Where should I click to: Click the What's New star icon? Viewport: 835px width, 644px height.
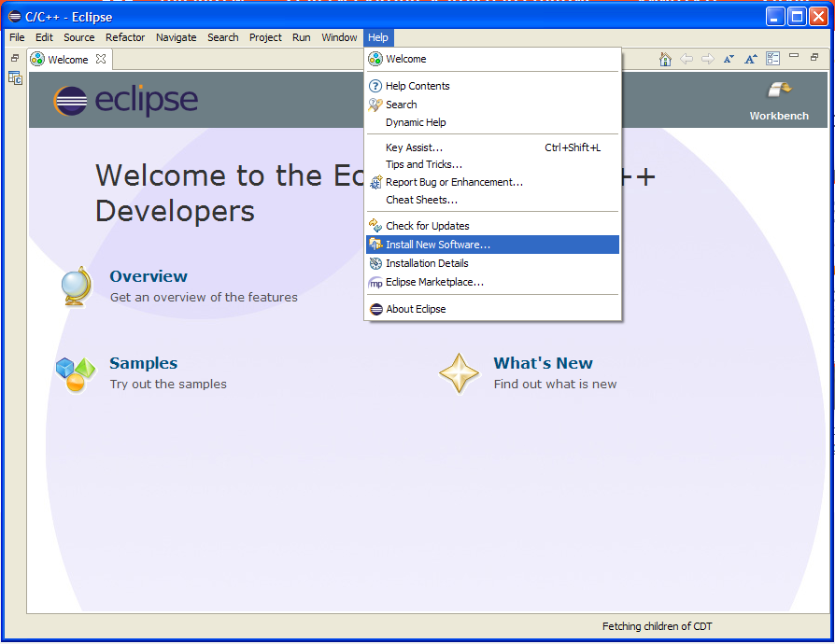pyautogui.click(x=459, y=373)
